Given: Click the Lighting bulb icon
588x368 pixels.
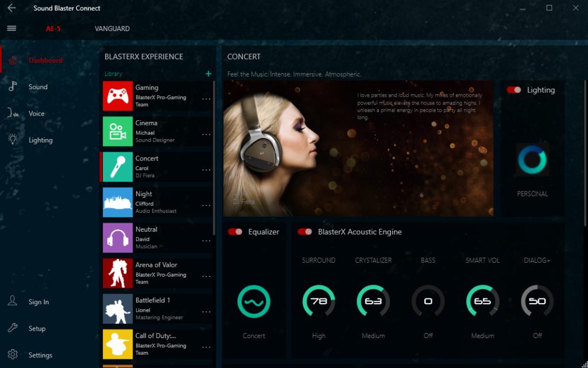Looking at the screenshot, I should [13, 140].
